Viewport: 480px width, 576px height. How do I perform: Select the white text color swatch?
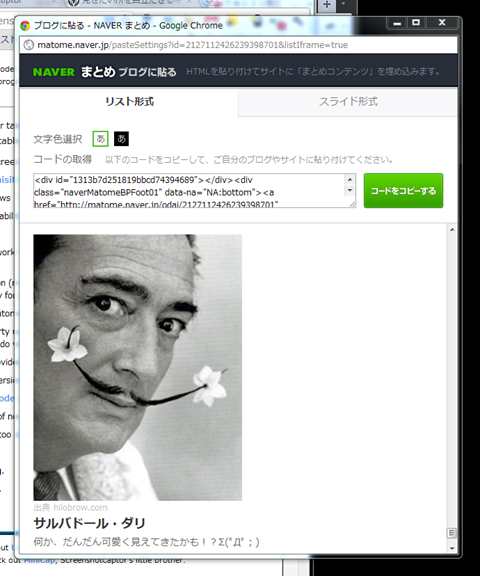100,139
